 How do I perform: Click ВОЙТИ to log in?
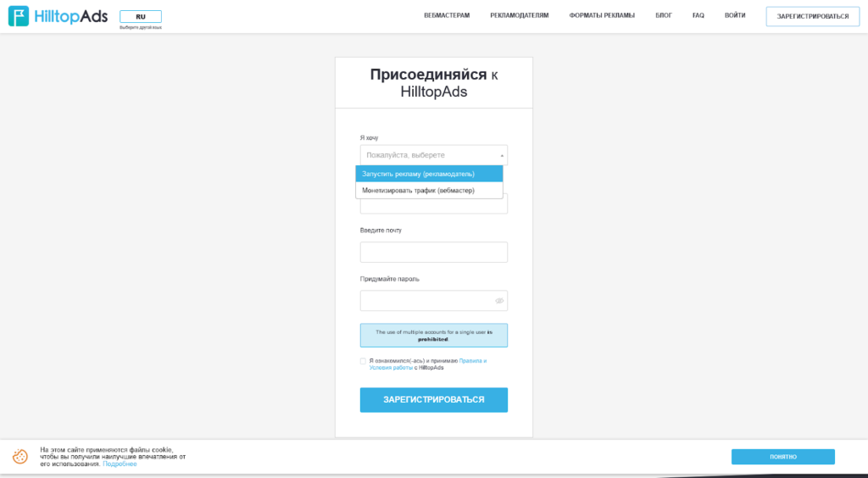pyautogui.click(x=735, y=15)
